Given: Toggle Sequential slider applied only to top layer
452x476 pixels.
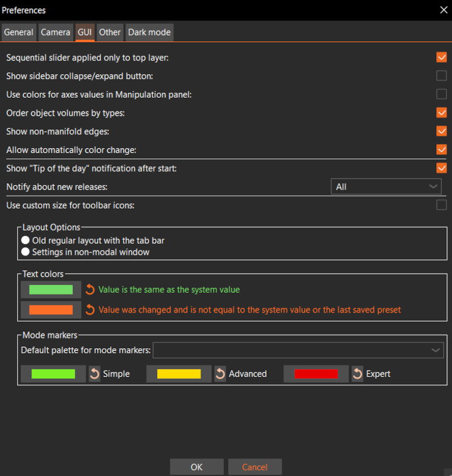Looking at the screenshot, I should 441,57.
